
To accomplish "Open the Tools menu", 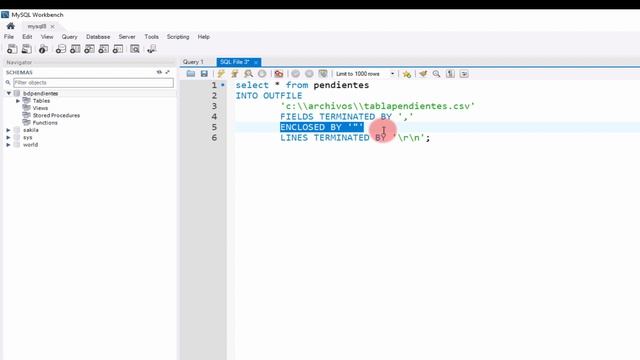I will (151, 37).
